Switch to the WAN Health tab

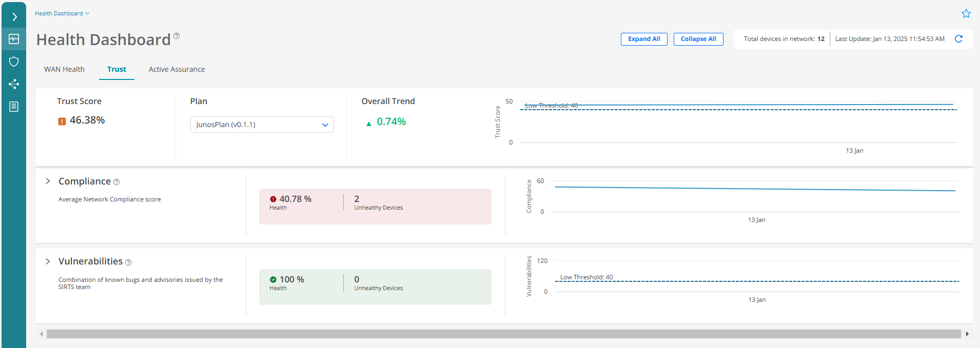click(64, 69)
